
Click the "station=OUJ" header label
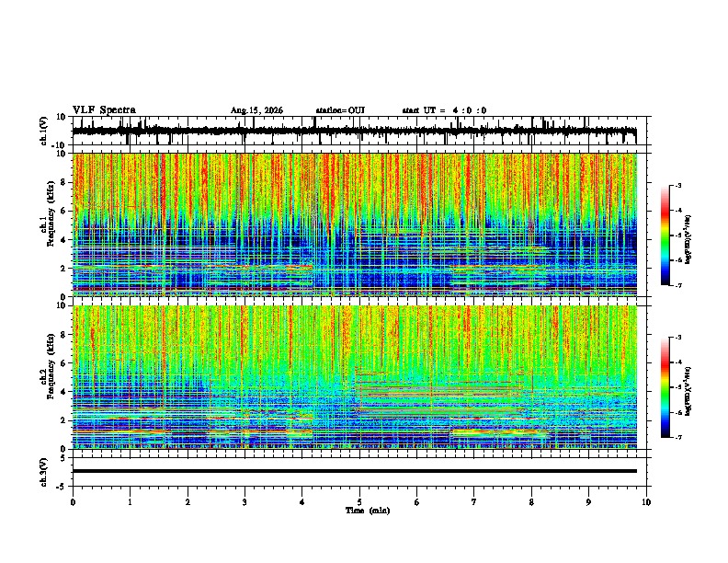(340, 110)
